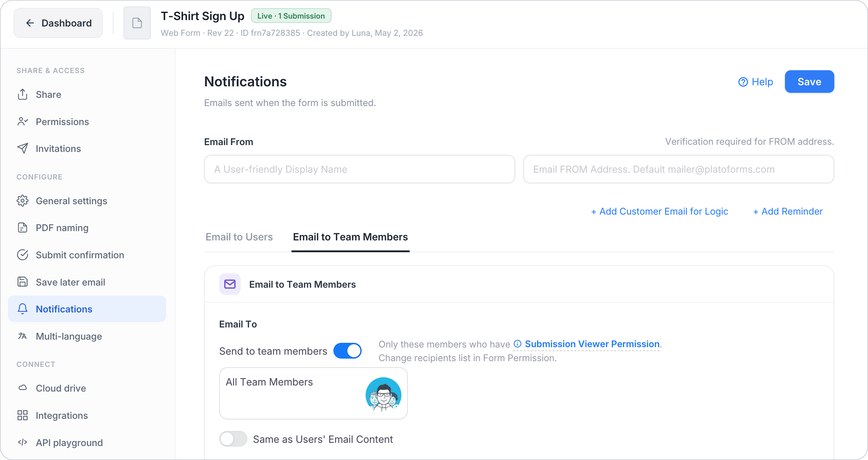868x460 pixels.
Task: Click the Cloud drive icon
Action: coord(23,388)
